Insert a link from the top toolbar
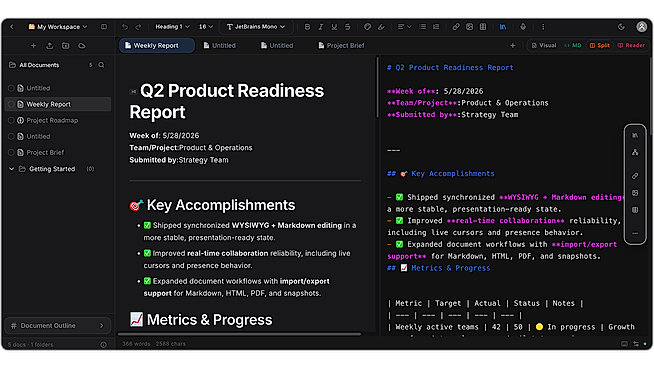The width and height of the screenshot is (654, 368). [x=456, y=27]
